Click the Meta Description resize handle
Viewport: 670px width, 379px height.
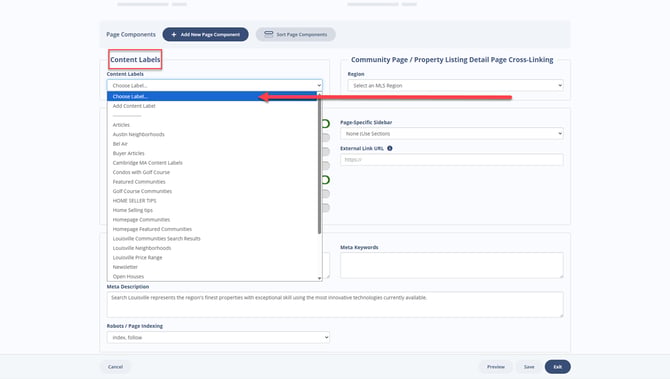tap(561, 315)
